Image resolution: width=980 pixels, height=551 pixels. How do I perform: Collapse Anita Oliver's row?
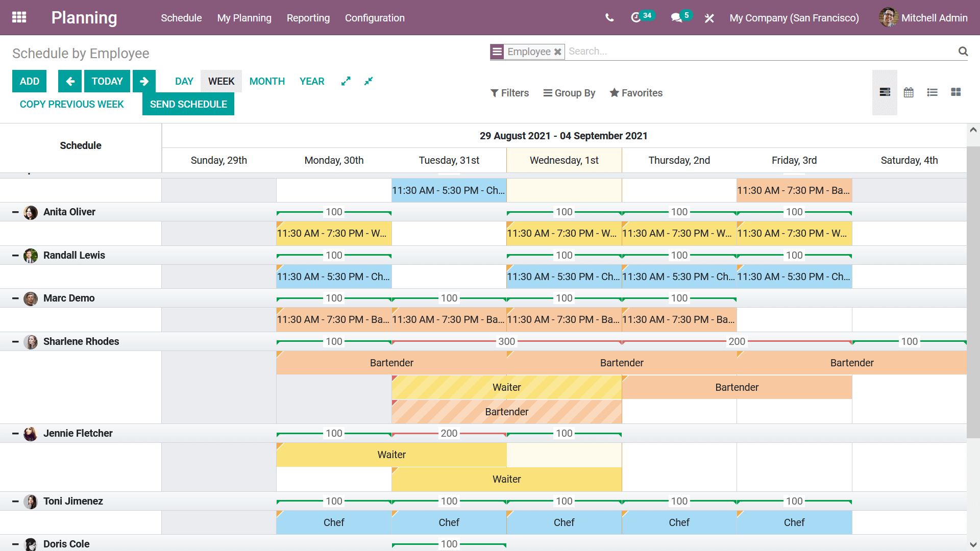[15, 212]
